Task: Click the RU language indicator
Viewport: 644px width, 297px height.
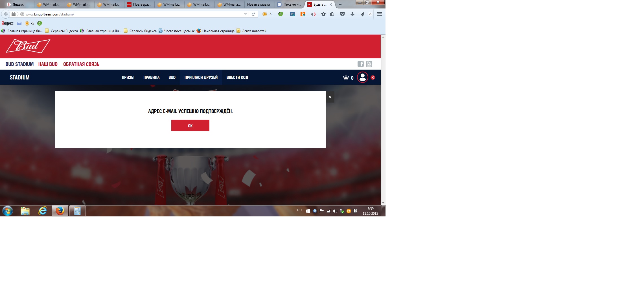Action: tap(299, 210)
